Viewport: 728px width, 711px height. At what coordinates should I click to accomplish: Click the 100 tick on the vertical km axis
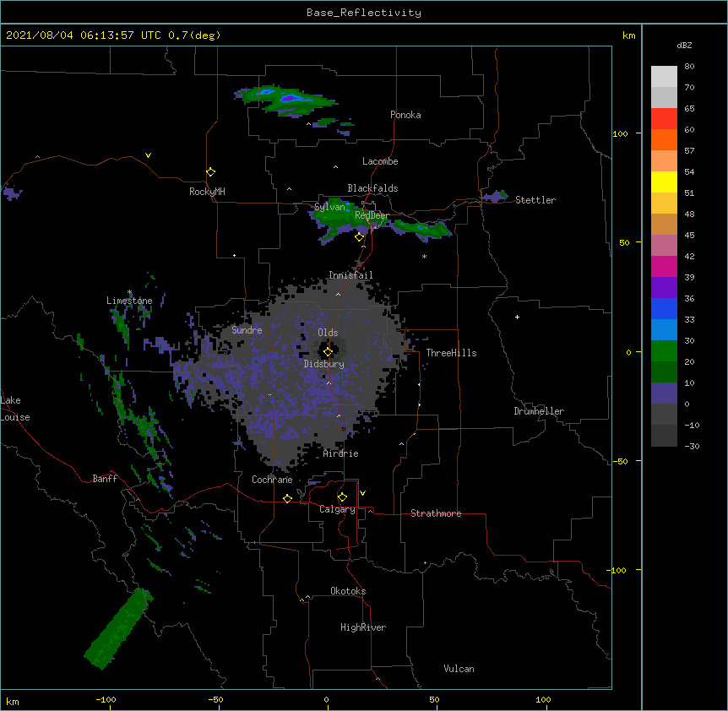coord(620,133)
